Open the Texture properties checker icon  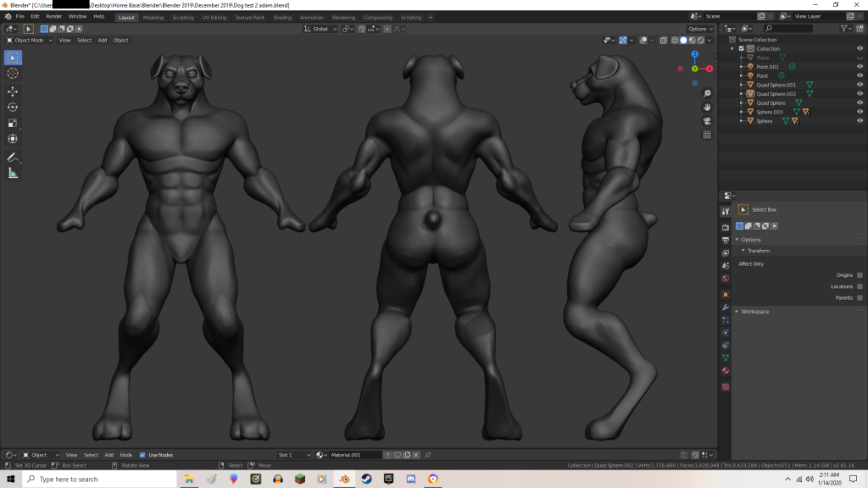(726, 386)
